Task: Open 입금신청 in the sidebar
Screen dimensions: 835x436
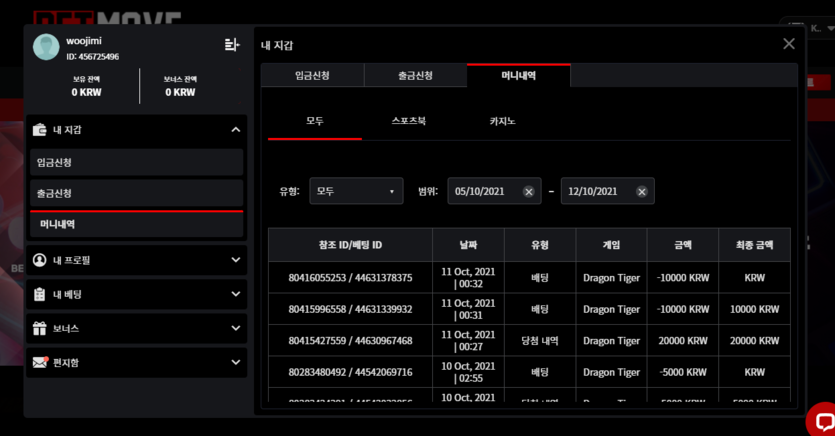Action: [x=136, y=162]
